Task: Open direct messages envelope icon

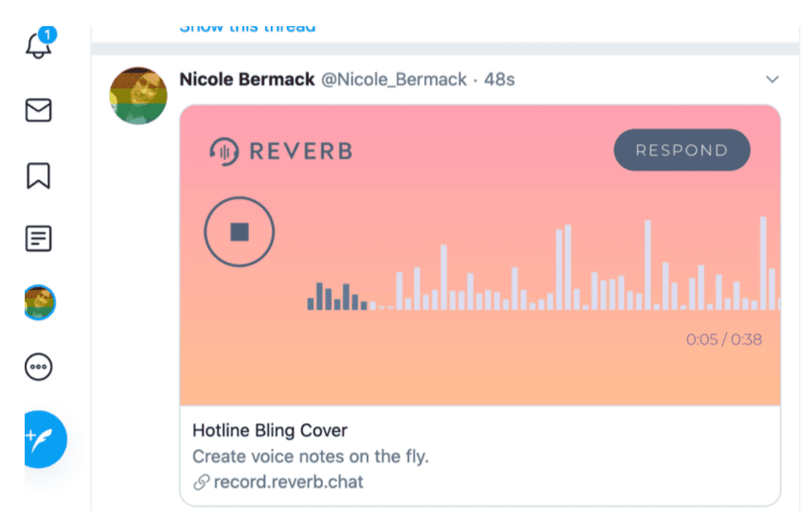Action: [x=38, y=110]
